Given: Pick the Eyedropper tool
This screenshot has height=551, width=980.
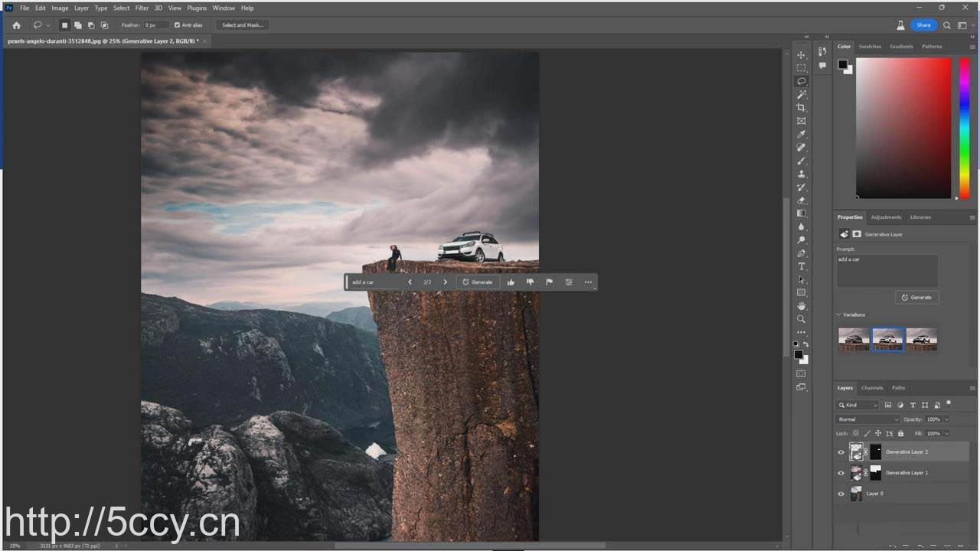Looking at the screenshot, I should pyautogui.click(x=802, y=135).
